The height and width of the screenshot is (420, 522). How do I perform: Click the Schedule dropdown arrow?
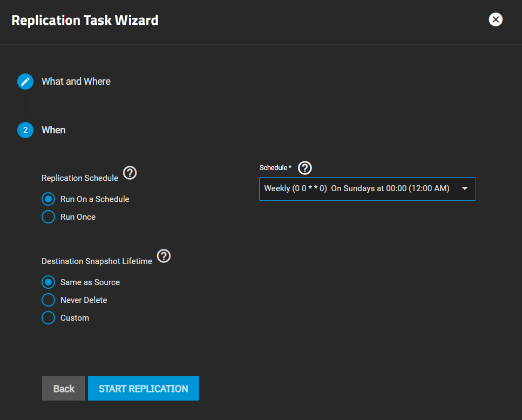(x=465, y=189)
